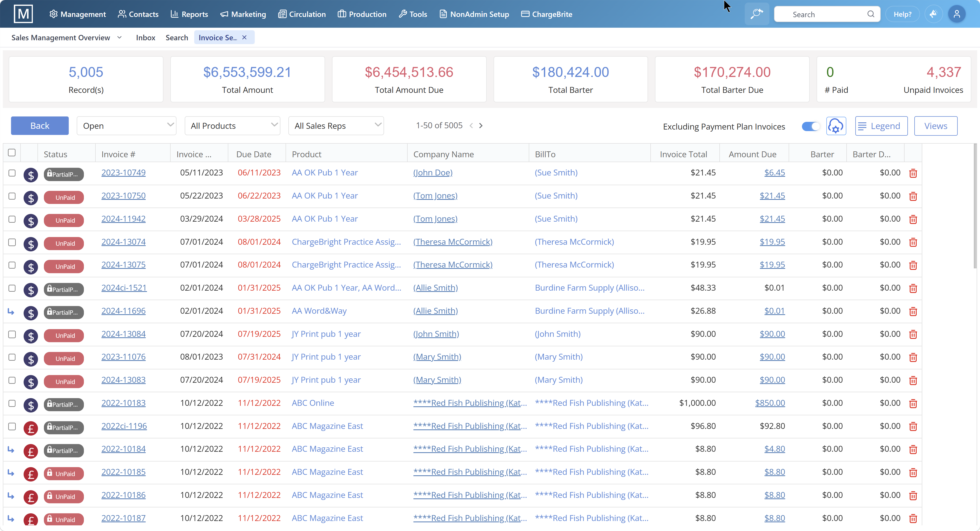Delete invoice 2022-10183 via trash icon
This screenshot has width=980, height=531.
point(913,404)
